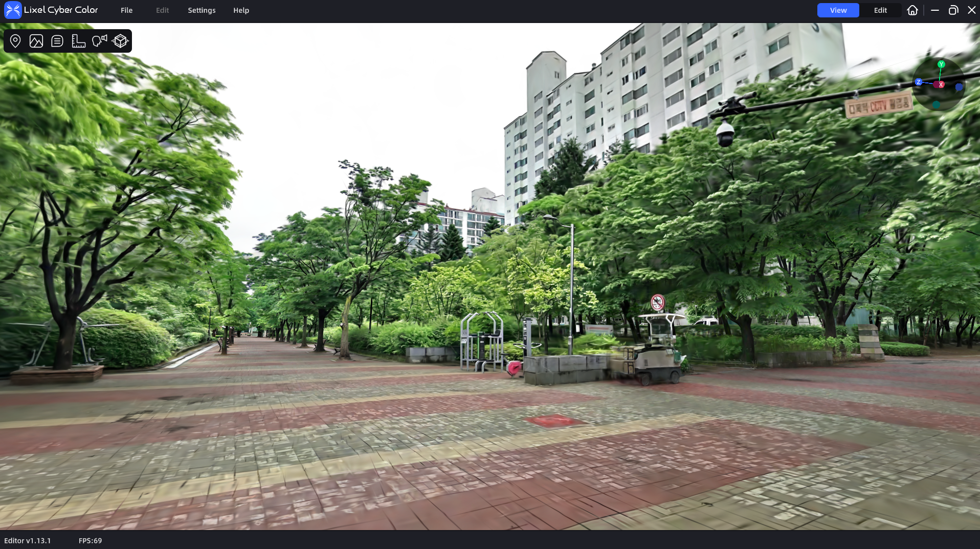Select the voice narration speaker tool
Viewport: 980px width, 549px height.
pyautogui.click(x=100, y=41)
